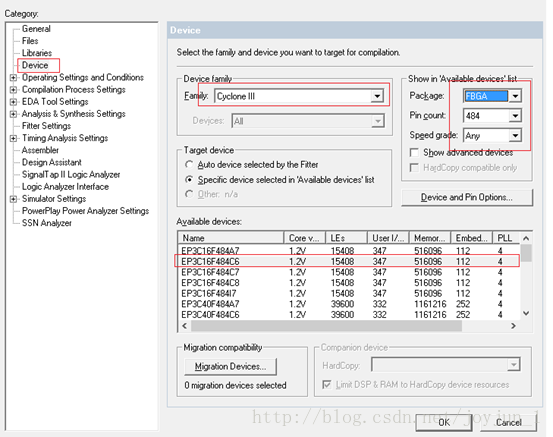
Task: Sort by User I/O column header
Action: [x=388, y=238]
